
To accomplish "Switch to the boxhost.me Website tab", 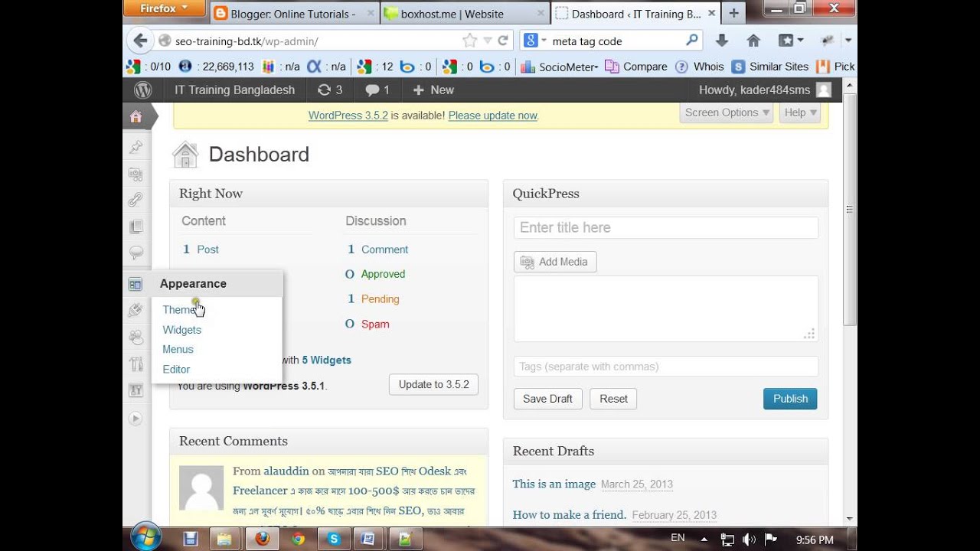I will click(x=464, y=14).
